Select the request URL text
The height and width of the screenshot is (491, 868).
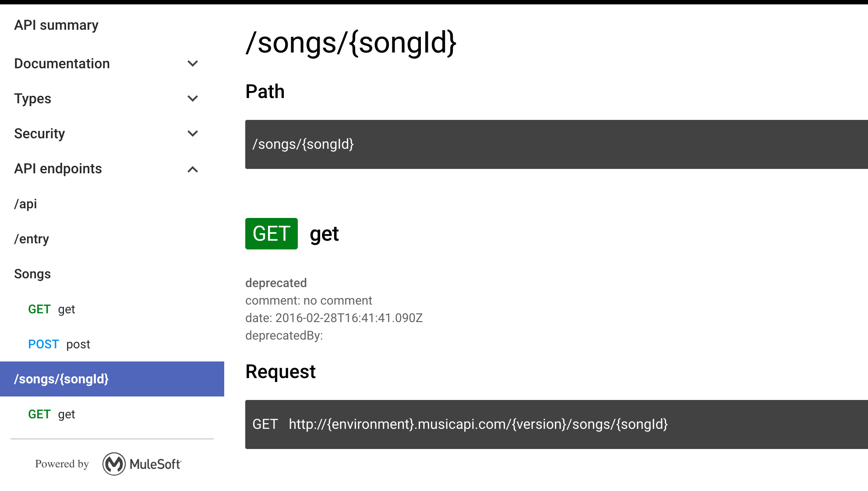[478, 424]
